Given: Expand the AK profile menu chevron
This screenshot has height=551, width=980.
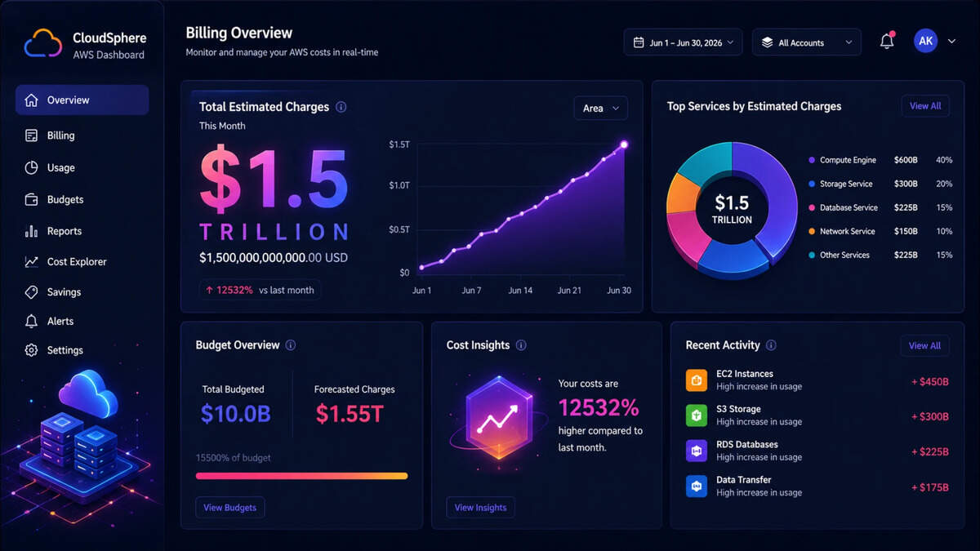Looking at the screenshot, I should click(x=951, y=42).
